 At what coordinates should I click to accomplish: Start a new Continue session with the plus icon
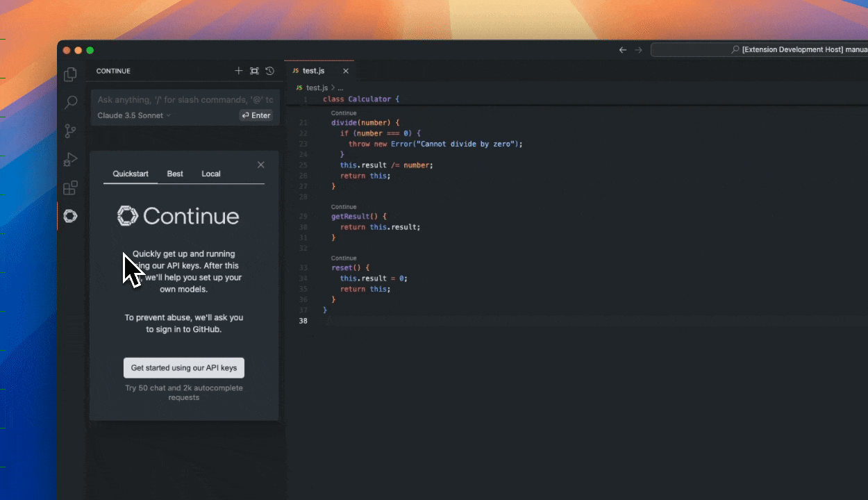coord(238,70)
